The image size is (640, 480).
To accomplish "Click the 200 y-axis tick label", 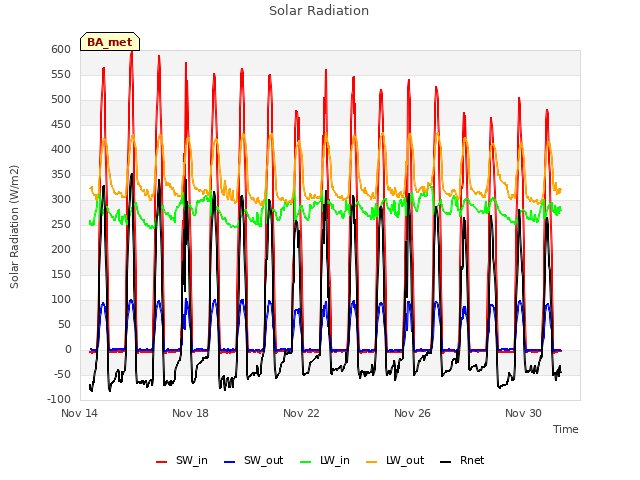I will pyautogui.click(x=61, y=250).
